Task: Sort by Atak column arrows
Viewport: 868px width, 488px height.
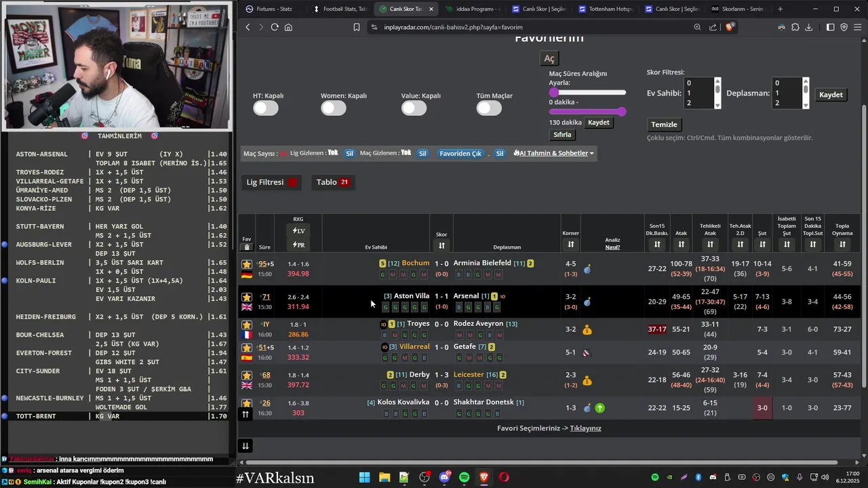Action: [x=681, y=244]
